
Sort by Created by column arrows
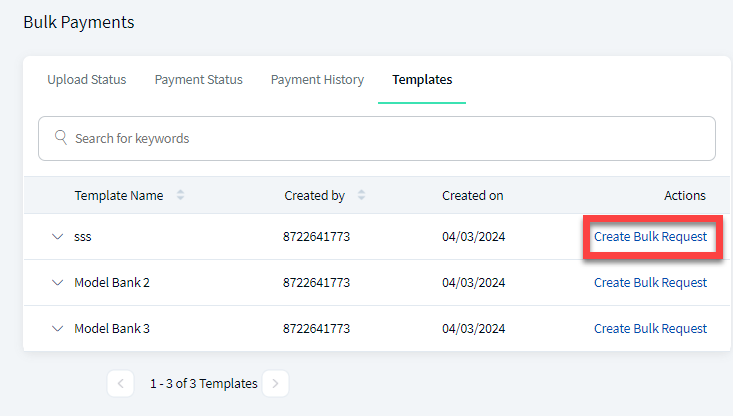tap(361, 195)
